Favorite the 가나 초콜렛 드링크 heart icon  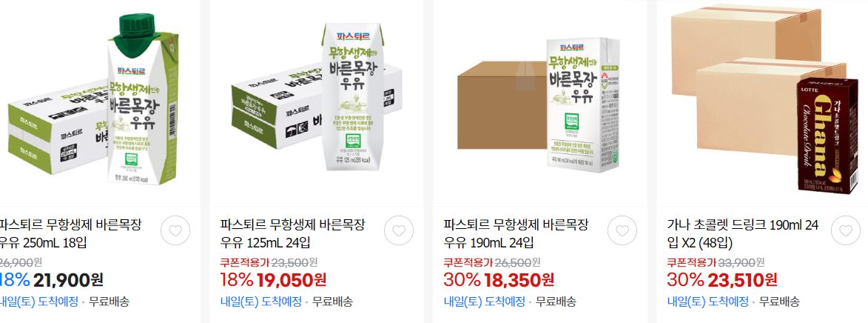tap(846, 230)
